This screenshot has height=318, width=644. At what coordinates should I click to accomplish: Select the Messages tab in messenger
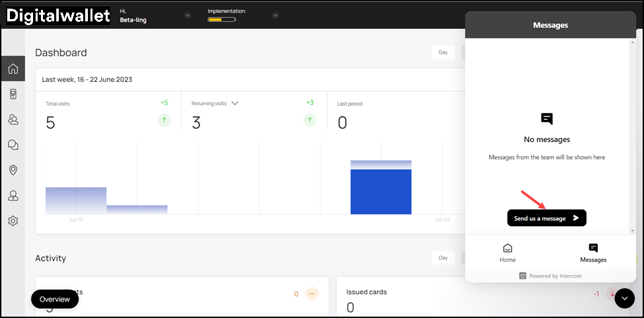[x=593, y=253]
